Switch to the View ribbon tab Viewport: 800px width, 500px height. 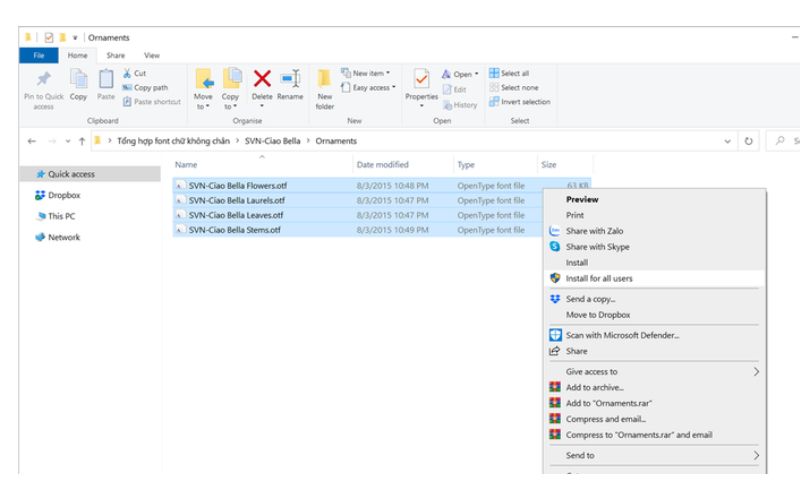(152, 55)
